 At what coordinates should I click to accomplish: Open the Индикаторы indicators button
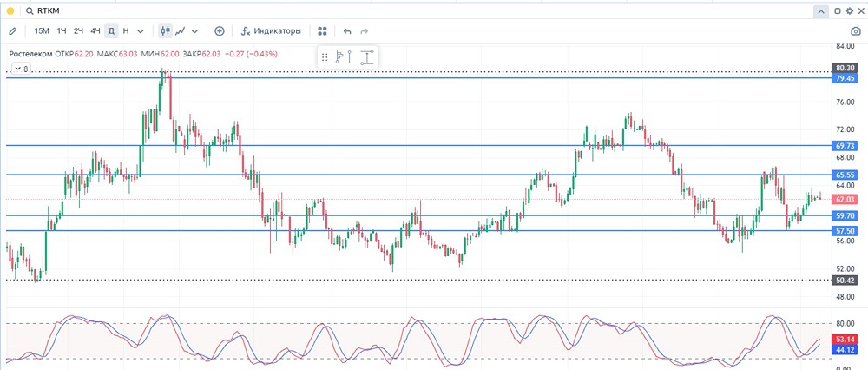tap(271, 31)
